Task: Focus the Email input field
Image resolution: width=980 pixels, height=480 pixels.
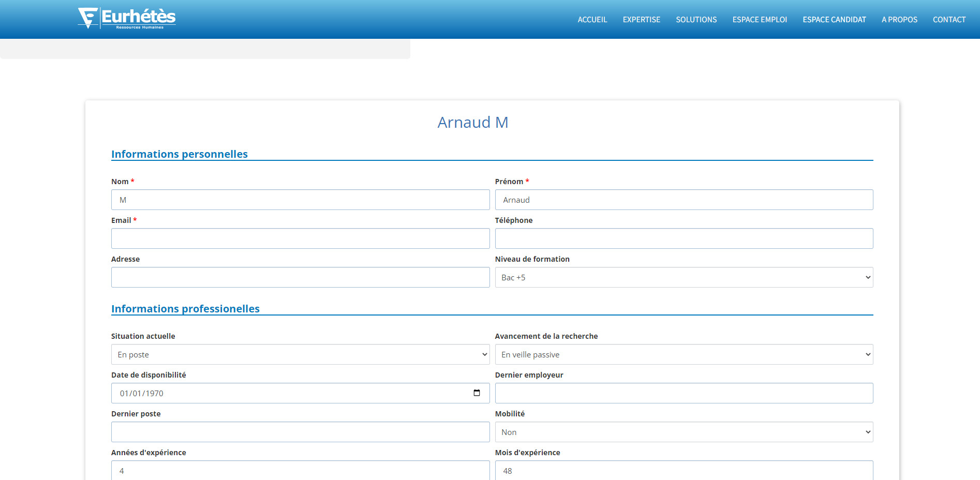Action: pos(300,238)
